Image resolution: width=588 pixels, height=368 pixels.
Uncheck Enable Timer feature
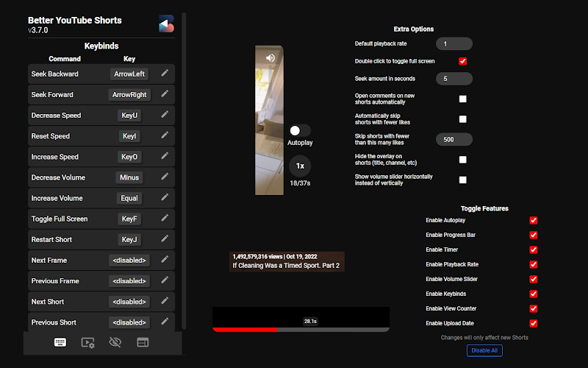click(x=534, y=250)
